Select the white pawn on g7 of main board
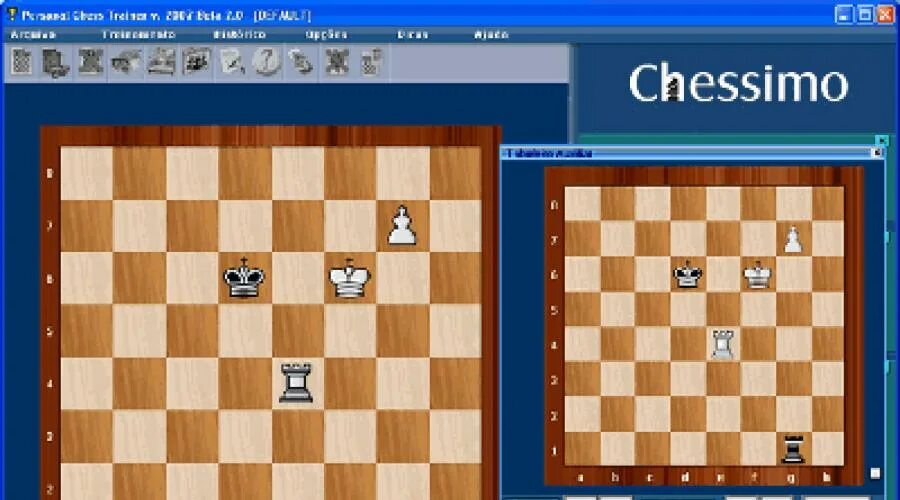The image size is (900, 500). coord(402,226)
